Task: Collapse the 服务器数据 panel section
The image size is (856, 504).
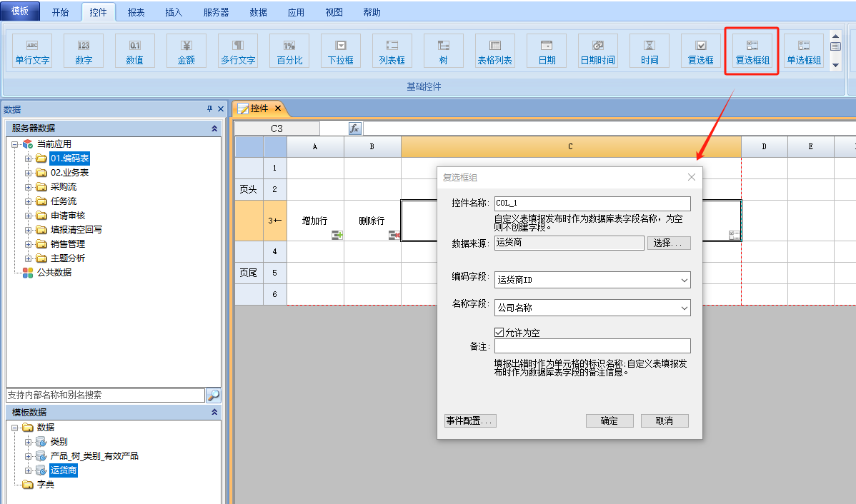Action: 214,128
